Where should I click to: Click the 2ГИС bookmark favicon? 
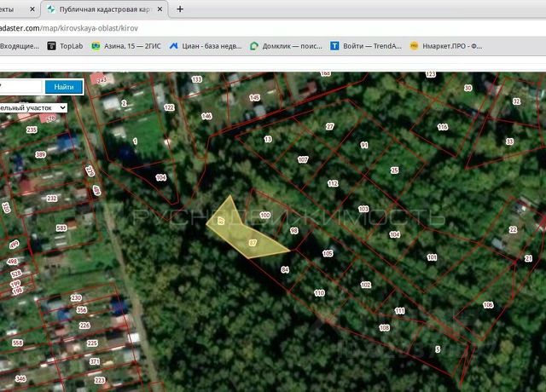(96, 46)
